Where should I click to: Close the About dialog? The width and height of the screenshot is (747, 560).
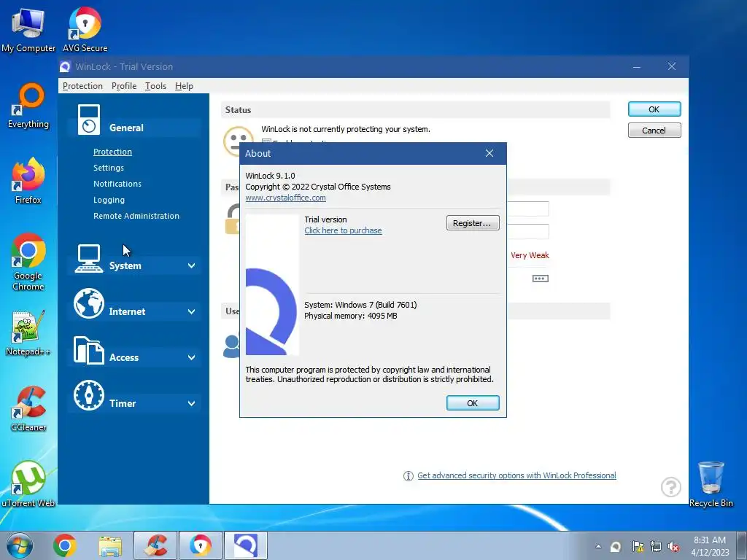pyautogui.click(x=489, y=153)
